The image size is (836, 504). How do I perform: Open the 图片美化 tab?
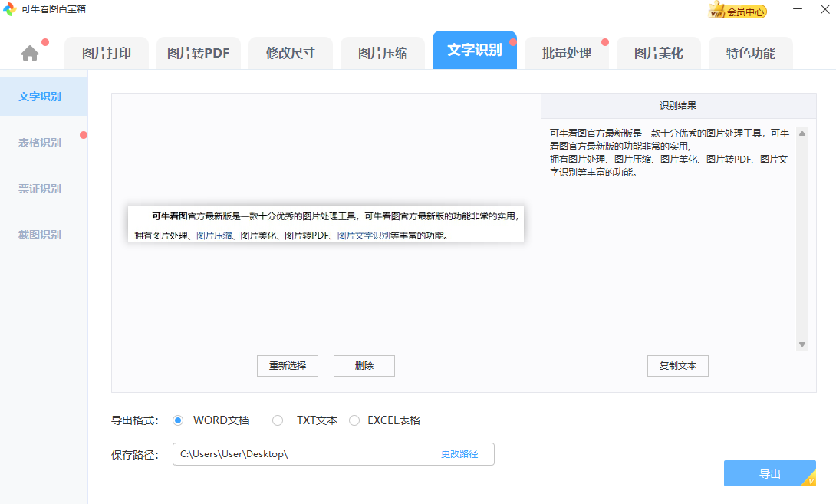[x=659, y=53]
